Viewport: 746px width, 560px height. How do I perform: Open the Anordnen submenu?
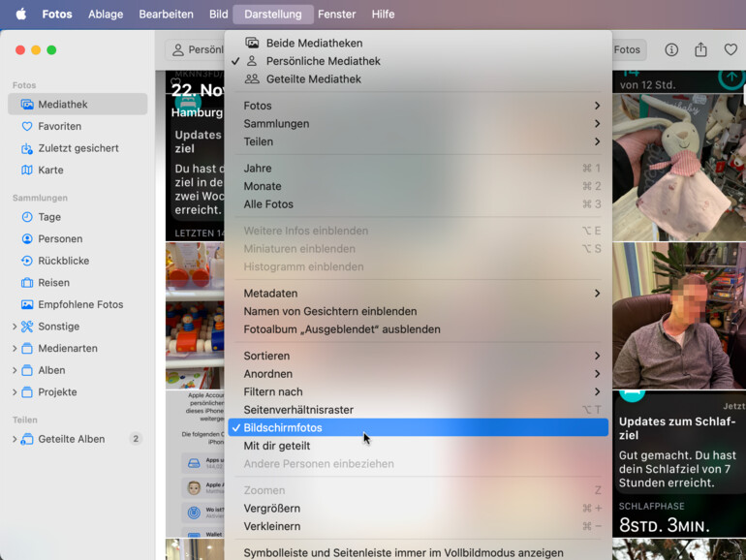click(419, 374)
